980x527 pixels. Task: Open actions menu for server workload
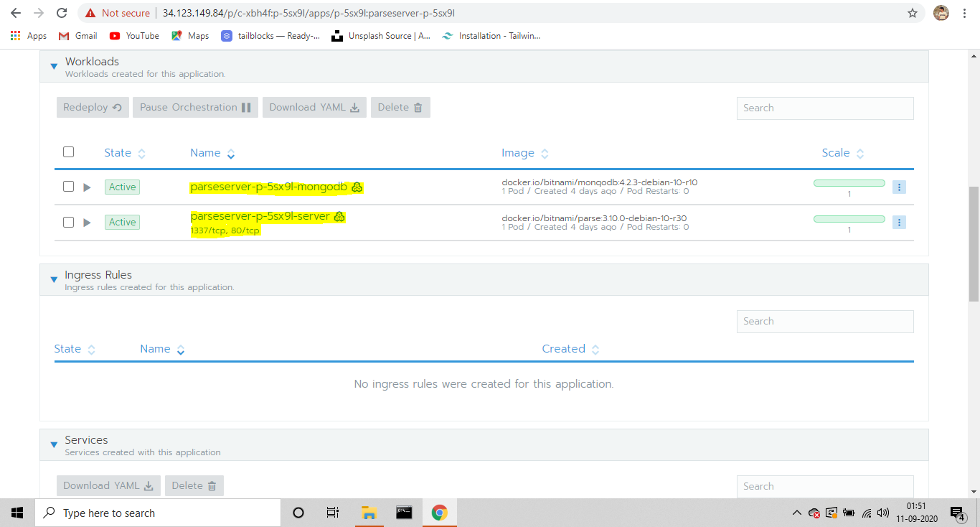pyautogui.click(x=899, y=222)
